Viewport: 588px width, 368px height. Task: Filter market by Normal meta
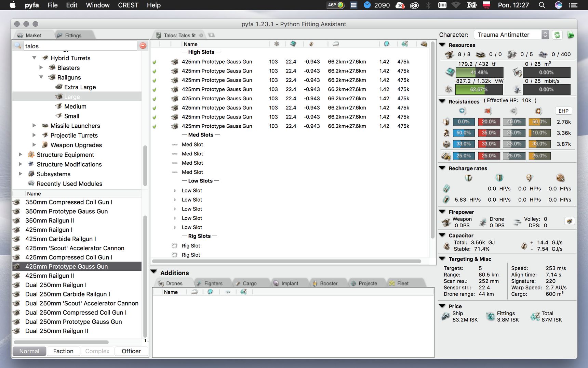pos(29,351)
